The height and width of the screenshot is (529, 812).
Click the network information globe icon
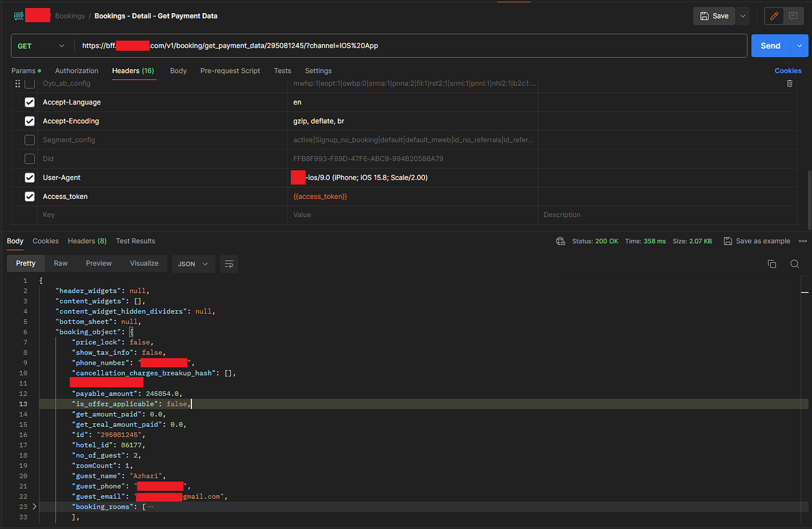click(x=560, y=241)
